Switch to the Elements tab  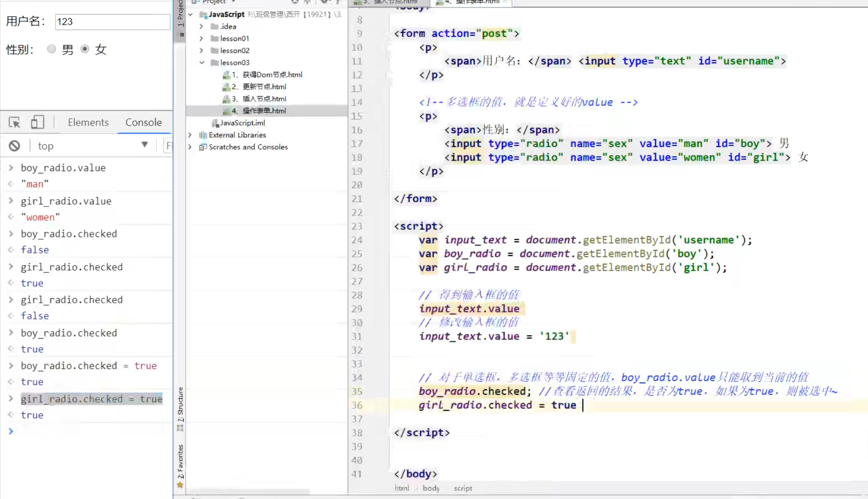coord(88,122)
